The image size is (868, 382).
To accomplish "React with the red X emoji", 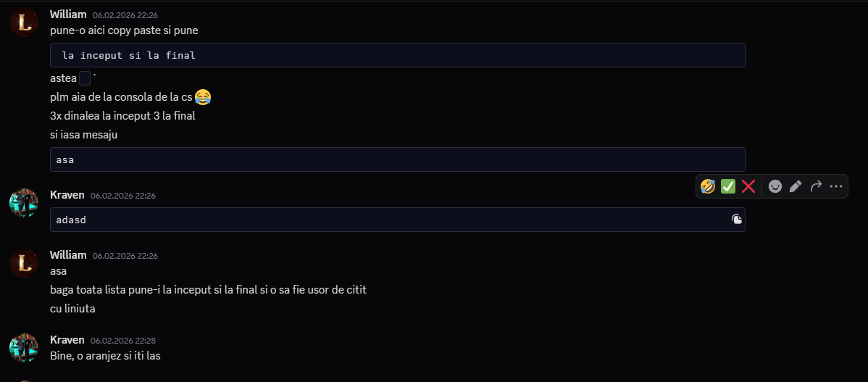I will pos(748,186).
